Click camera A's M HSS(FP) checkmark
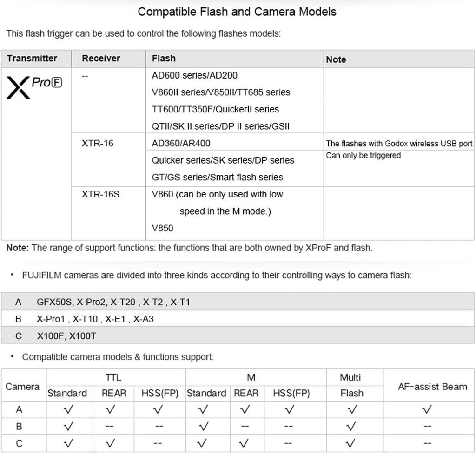The image size is (476, 454). [x=290, y=409]
